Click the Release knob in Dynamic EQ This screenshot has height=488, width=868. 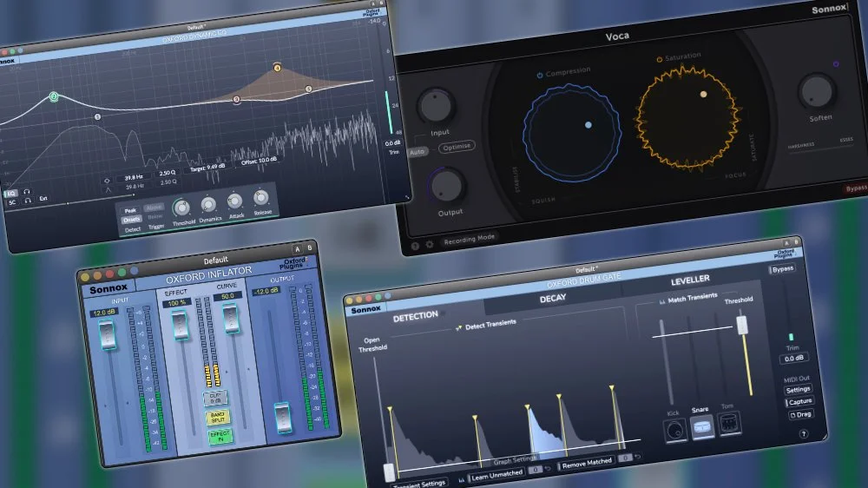click(x=260, y=197)
